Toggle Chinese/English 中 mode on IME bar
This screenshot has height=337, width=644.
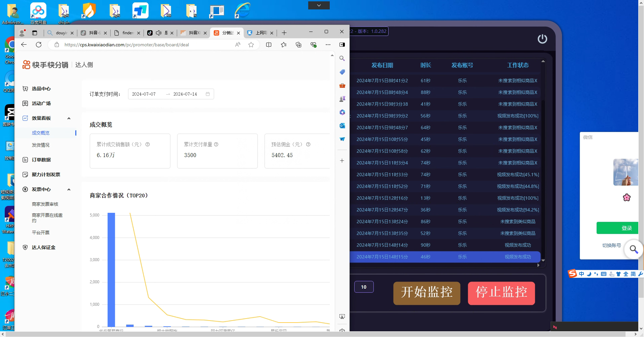click(581, 274)
